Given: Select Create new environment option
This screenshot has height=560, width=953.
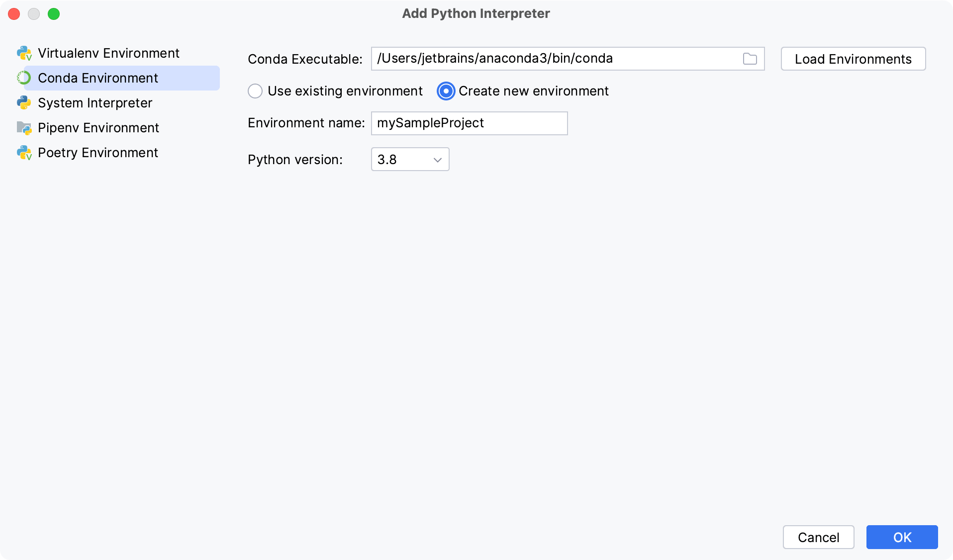Looking at the screenshot, I should pos(445,91).
